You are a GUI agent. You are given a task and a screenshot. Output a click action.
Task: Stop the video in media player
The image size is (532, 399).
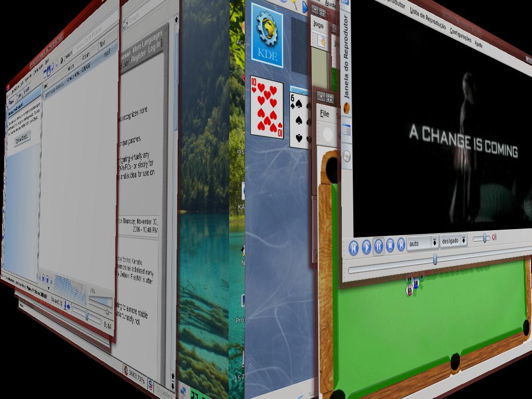pos(390,245)
